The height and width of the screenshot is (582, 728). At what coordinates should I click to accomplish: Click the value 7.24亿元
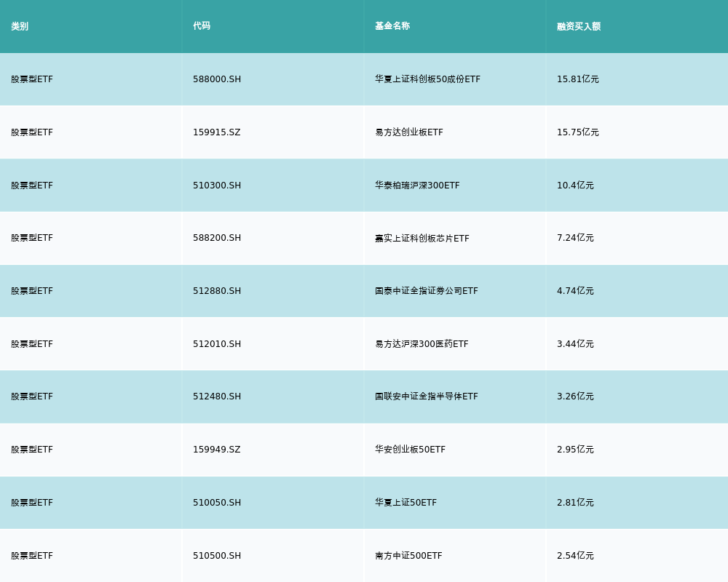coord(575,238)
